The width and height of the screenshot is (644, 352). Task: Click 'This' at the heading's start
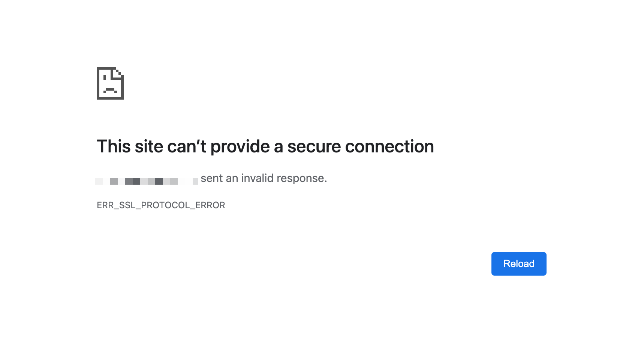point(114,146)
